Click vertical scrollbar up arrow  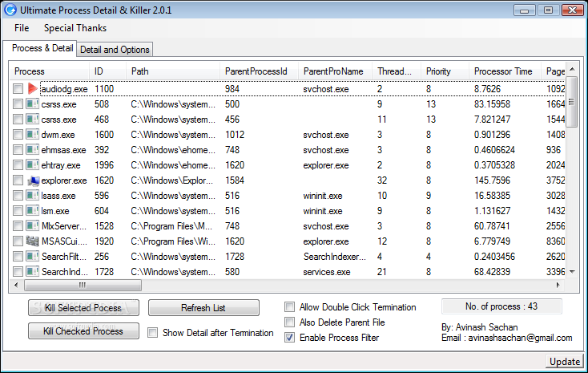(572, 69)
